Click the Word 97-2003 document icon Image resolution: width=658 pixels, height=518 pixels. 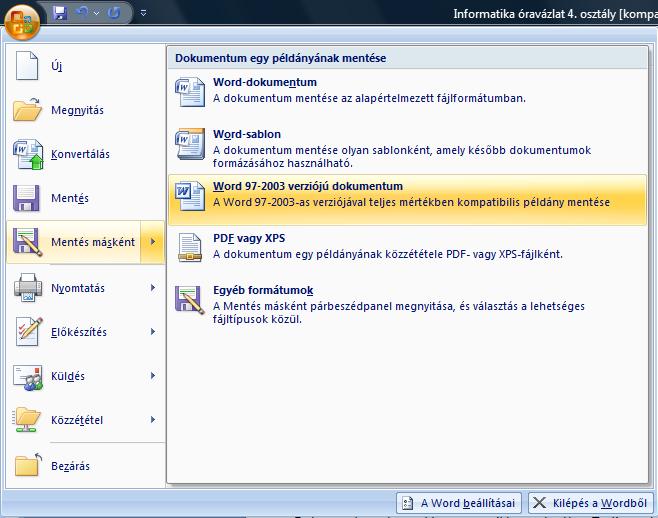tap(190, 196)
